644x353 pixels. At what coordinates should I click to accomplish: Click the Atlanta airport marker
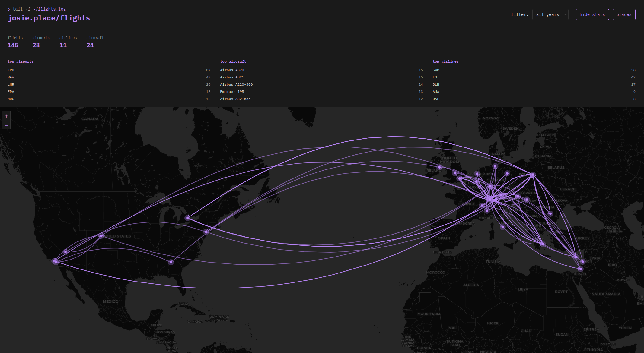click(171, 262)
